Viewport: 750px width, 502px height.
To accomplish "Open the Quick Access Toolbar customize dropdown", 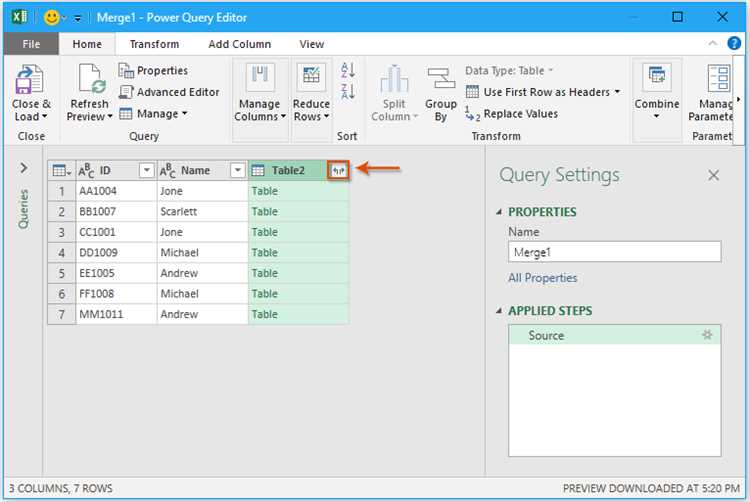I will tap(77, 19).
